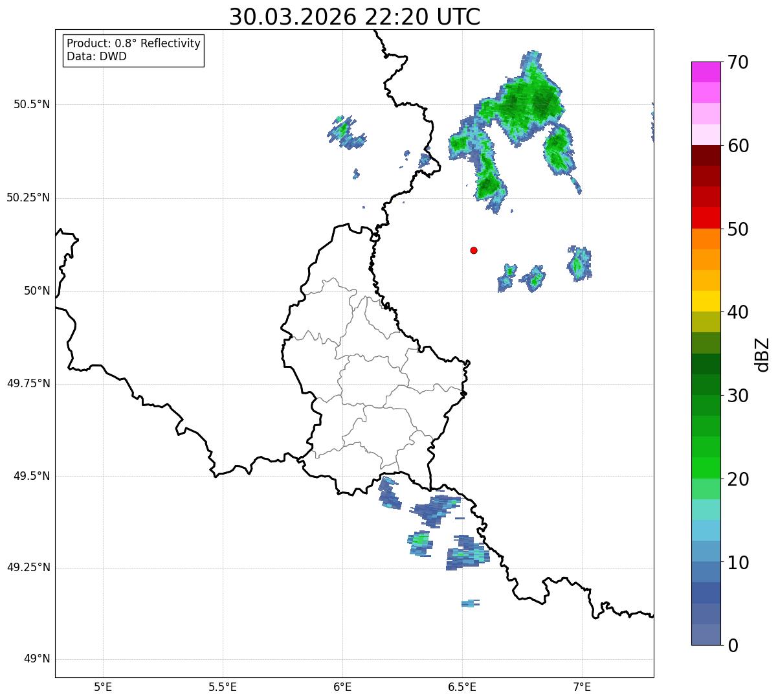Screen dimensions: 778x700
Task: Click the 20 colorbar tick label
Action: coord(738,479)
